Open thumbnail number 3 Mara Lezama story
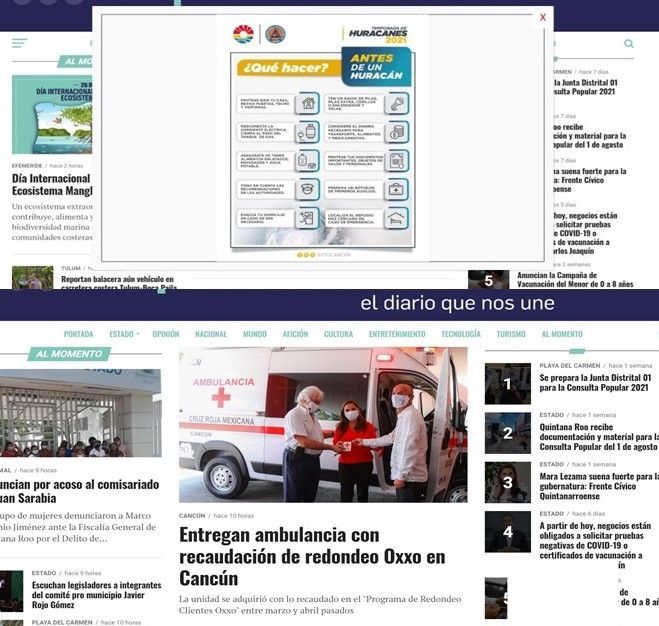 (508, 483)
